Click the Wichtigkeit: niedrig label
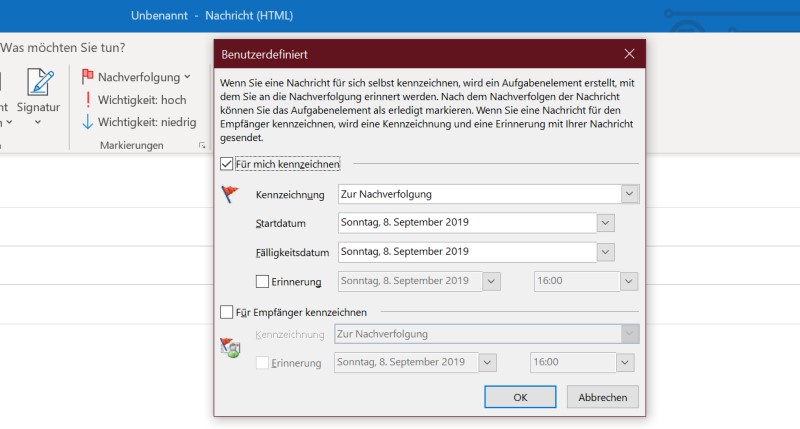 click(147, 122)
